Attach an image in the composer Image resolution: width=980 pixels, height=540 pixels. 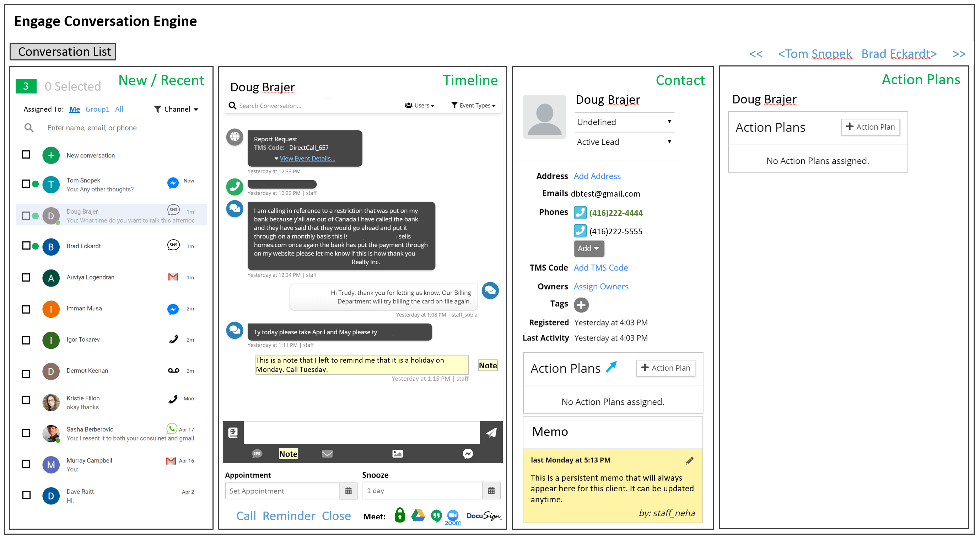[x=397, y=454]
